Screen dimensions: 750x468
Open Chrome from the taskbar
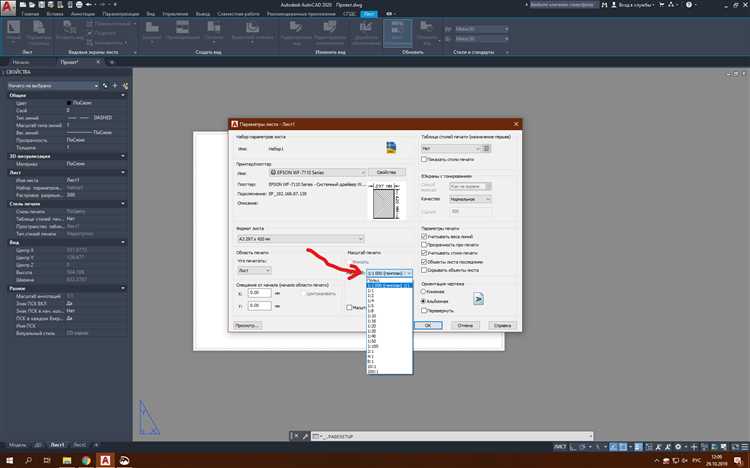click(86, 460)
